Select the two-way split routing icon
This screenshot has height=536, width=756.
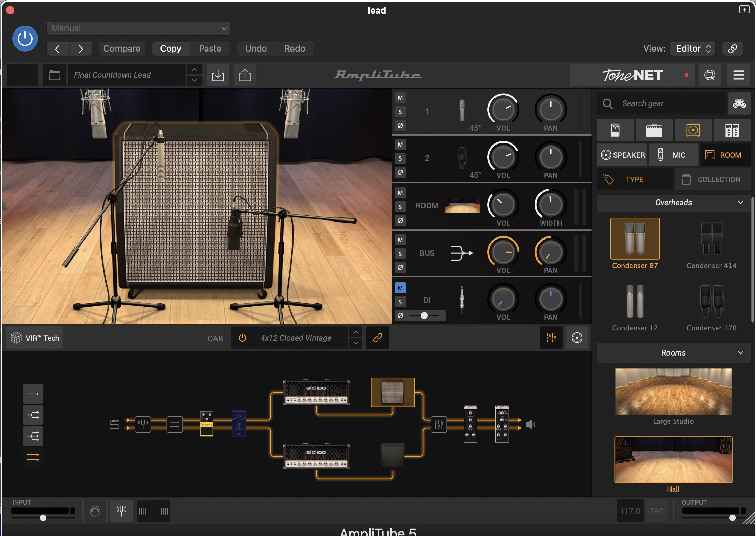click(x=33, y=415)
